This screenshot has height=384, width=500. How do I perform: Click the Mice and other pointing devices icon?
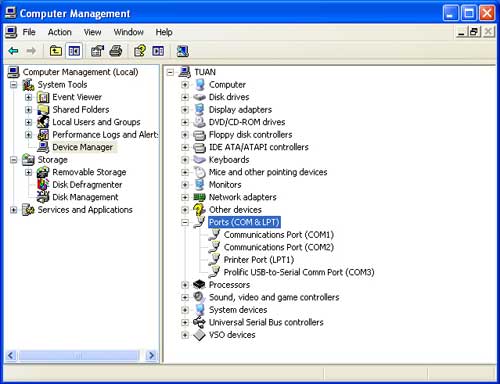199,172
